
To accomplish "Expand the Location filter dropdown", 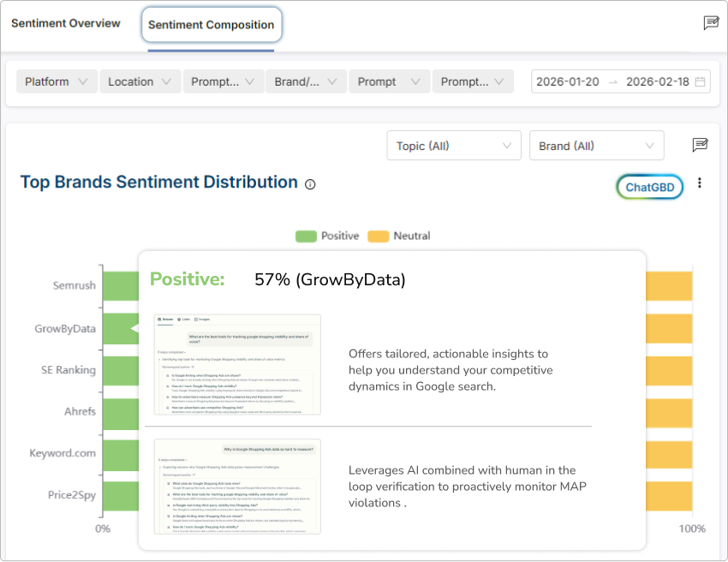I will [140, 82].
